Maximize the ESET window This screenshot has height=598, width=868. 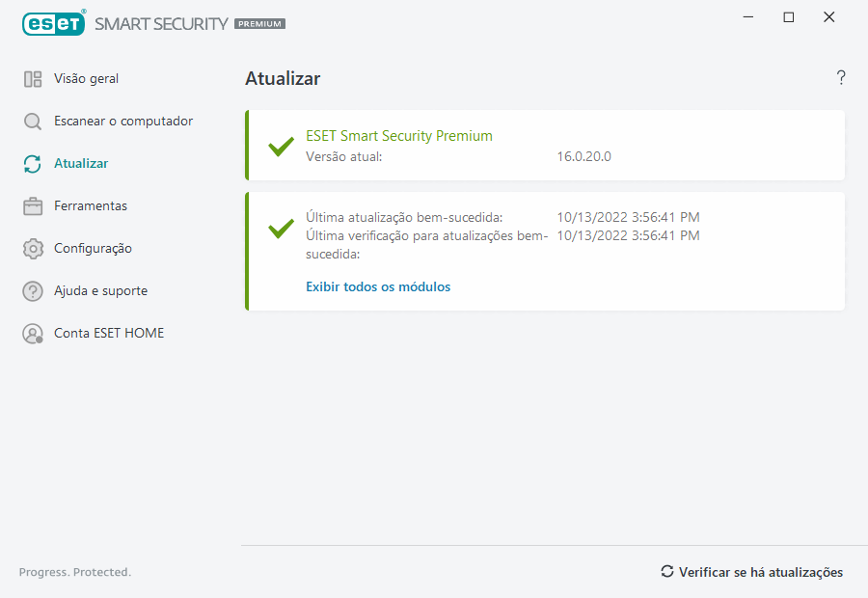coord(789,17)
